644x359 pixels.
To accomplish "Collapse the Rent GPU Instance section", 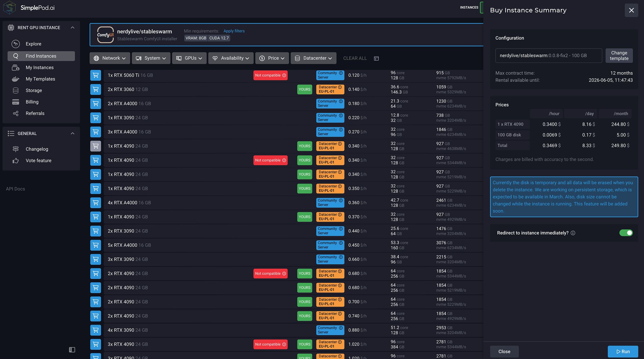I will coord(72,28).
